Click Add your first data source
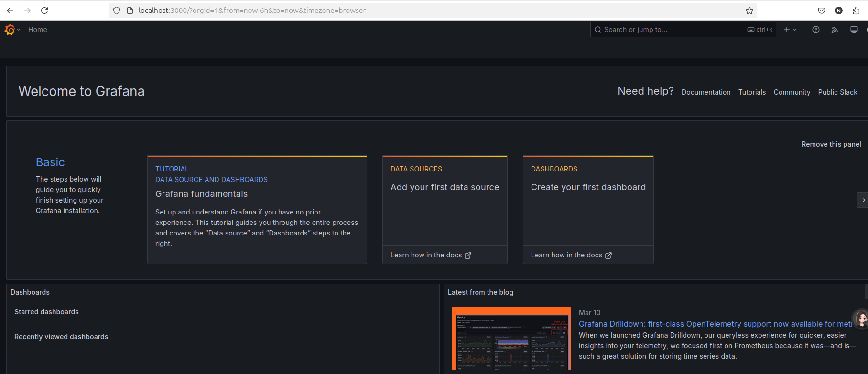Viewport: 868px width, 374px height. point(445,187)
